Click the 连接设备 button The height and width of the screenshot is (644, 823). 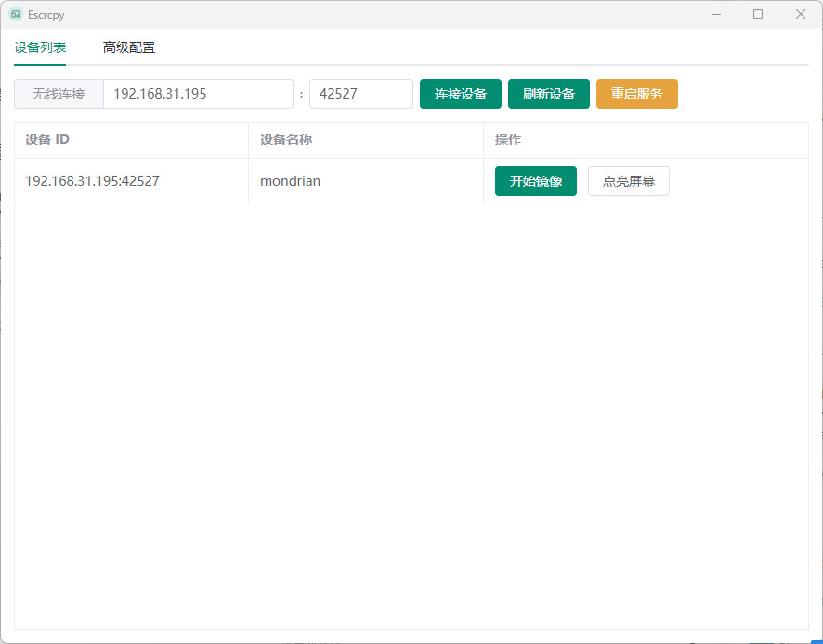pyautogui.click(x=461, y=94)
